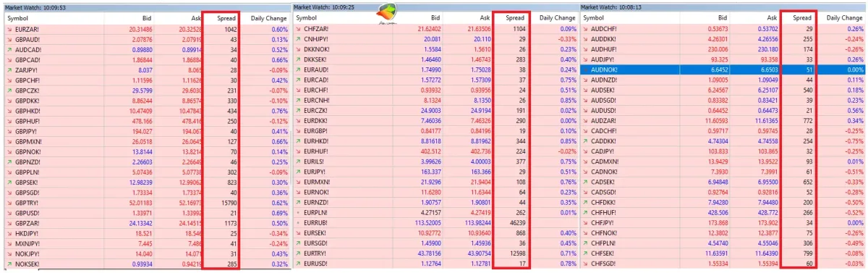Click the arrow icon next to EURGBP!
Image resolution: width=868 pixels, height=273 pixels.
pos(299,132)
